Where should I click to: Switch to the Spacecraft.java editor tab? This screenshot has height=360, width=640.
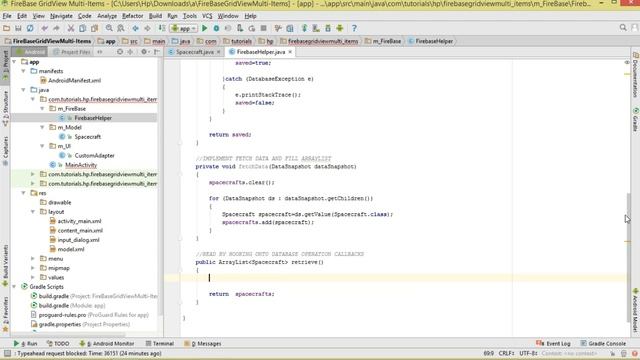click(x=195, y=52)
